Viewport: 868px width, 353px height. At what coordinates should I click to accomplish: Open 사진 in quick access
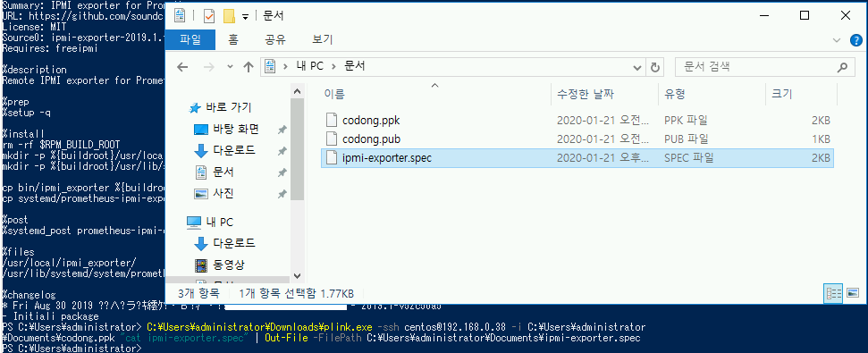point(223,194)
